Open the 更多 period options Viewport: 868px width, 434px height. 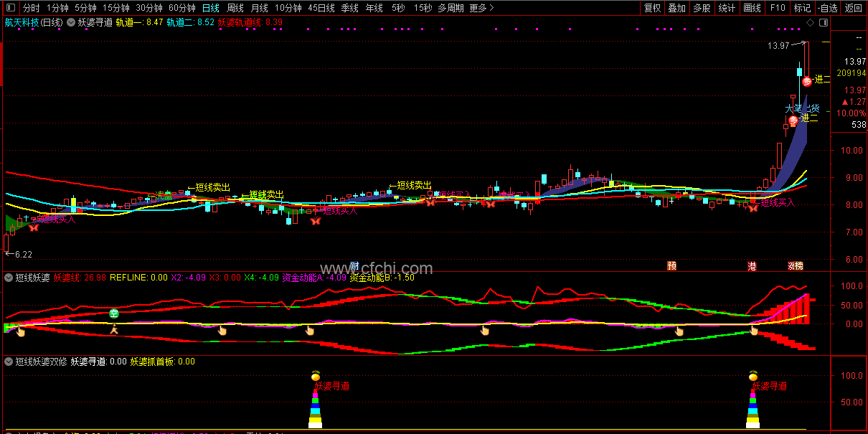482,8
